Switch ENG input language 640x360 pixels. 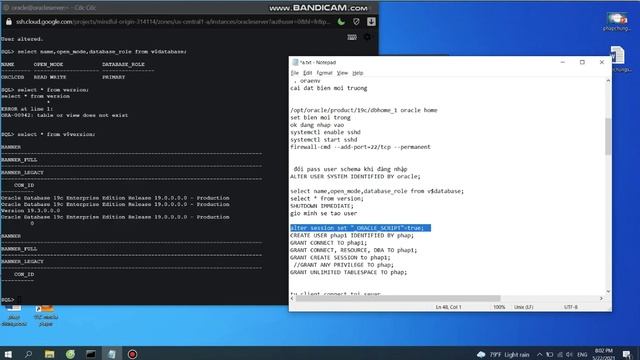tap(582, 355)
